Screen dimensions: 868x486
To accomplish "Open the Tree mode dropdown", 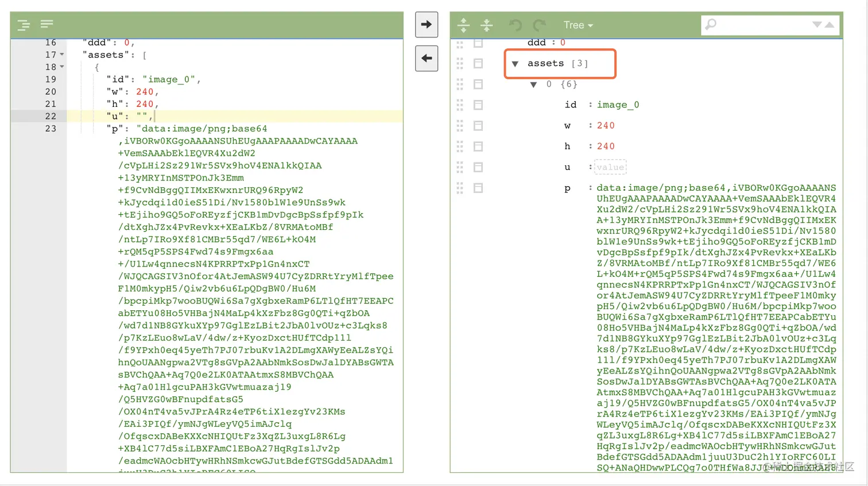I will (x=578, y=25).
